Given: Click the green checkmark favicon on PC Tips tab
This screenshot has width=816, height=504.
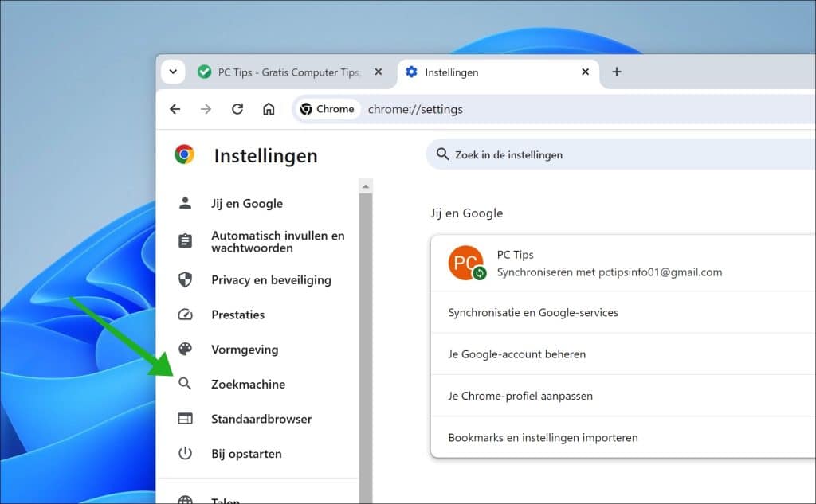Looking at the screenshot, I should coord(205,72).
